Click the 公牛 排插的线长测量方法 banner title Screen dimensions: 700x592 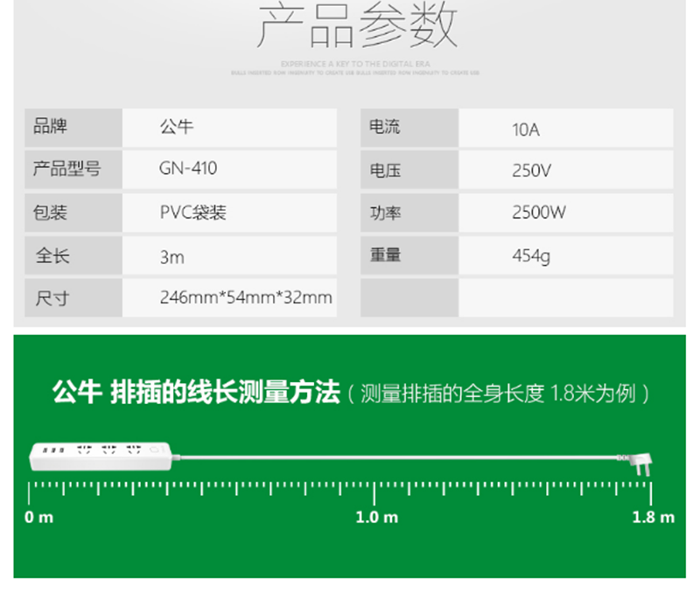tap(195, 392)
